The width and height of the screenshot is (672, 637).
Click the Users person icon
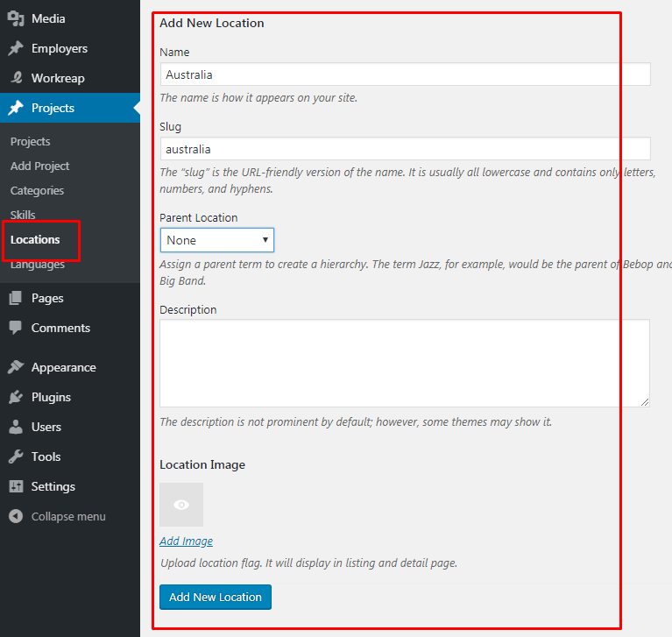click(16, 427)
